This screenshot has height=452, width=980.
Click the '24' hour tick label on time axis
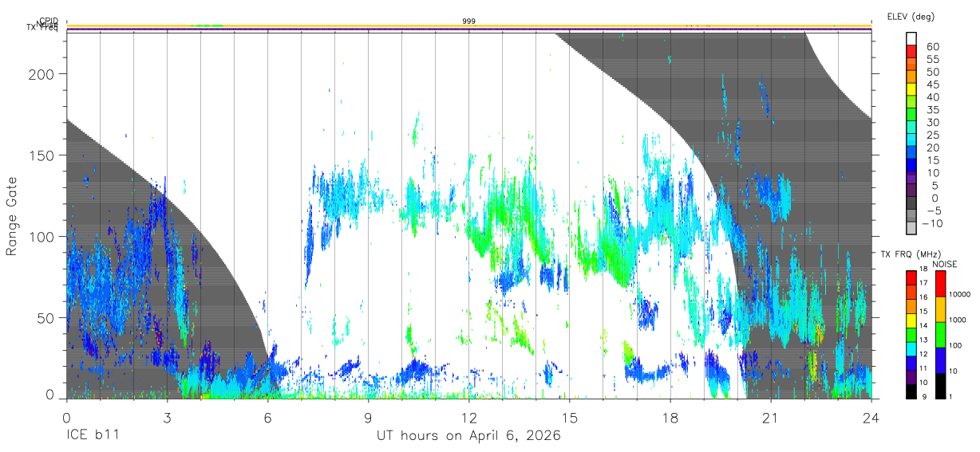pos(871,416)
